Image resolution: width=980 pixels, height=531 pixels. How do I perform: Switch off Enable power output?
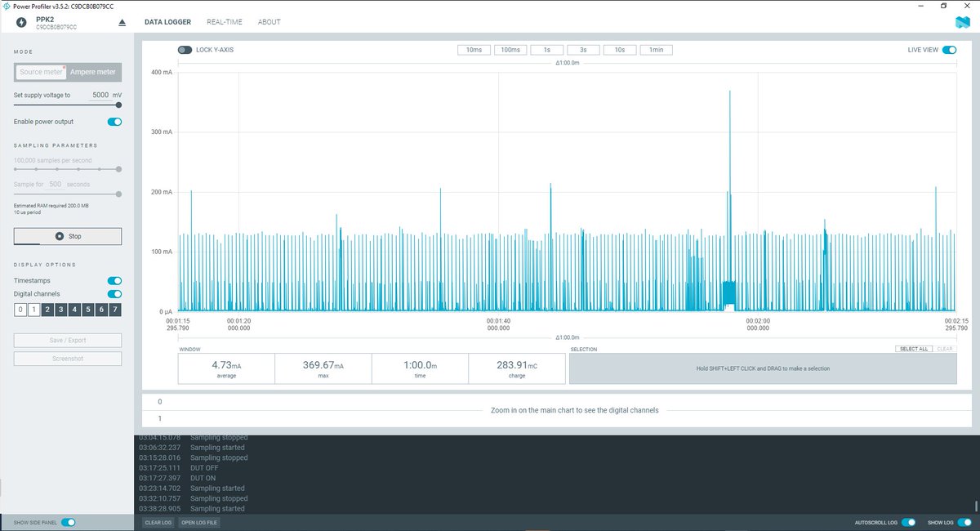[114, 121]
